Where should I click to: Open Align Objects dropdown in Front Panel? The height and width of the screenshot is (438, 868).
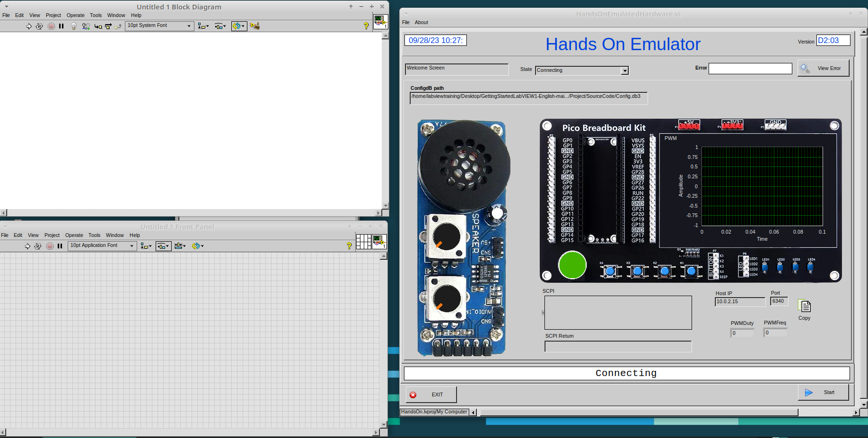146,246
